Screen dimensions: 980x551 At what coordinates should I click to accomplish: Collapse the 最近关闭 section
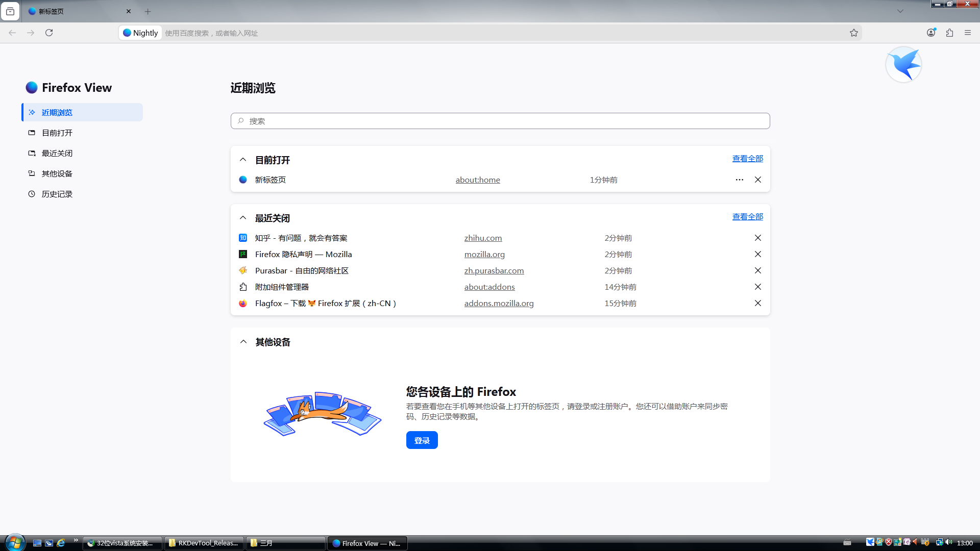pyautogui.click(x=243, y=218)
